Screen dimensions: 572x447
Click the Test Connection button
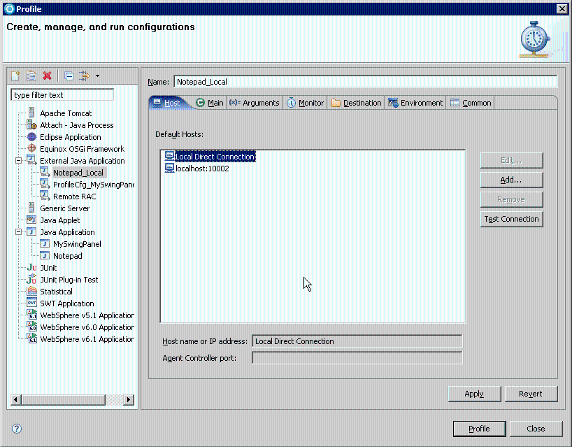click(511, 219)
